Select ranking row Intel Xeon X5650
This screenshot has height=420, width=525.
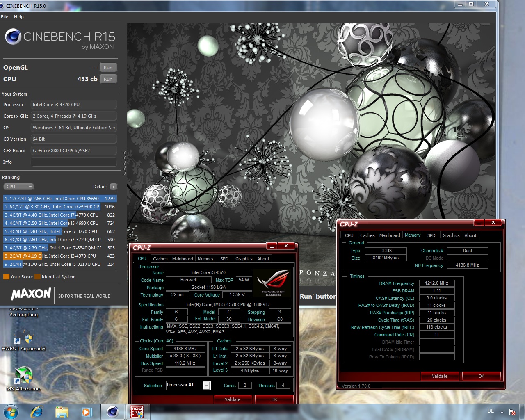click(x=60, y=199)
